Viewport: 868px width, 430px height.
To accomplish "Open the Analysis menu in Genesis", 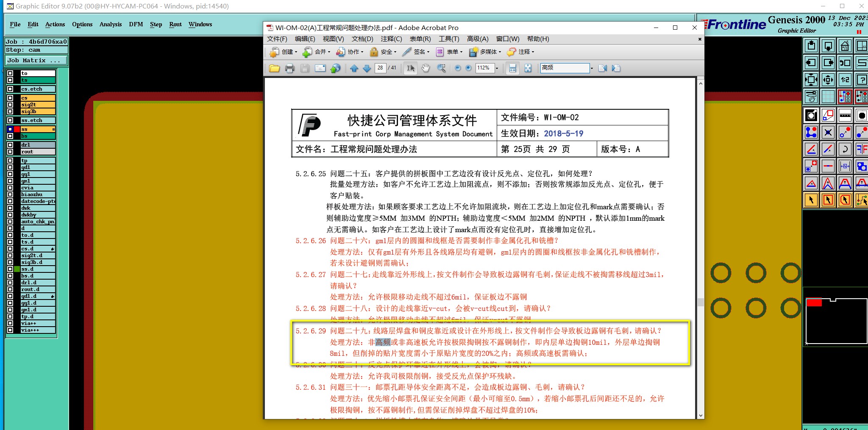I will click(x=111, y=24).
